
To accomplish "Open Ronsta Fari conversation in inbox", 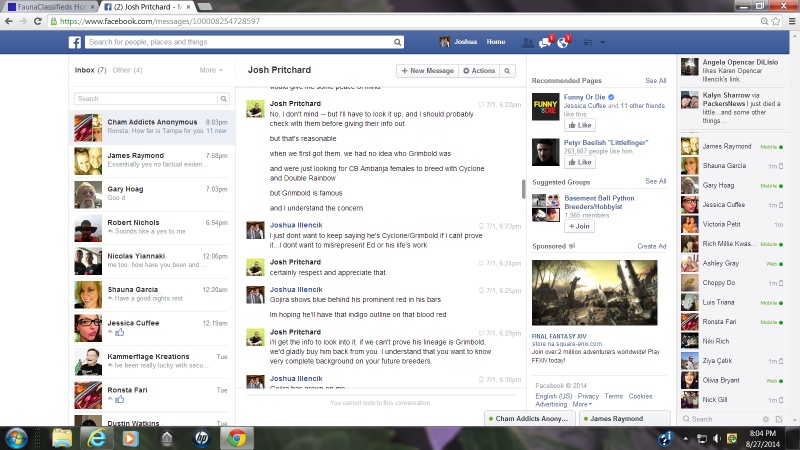I will [152, 395].
